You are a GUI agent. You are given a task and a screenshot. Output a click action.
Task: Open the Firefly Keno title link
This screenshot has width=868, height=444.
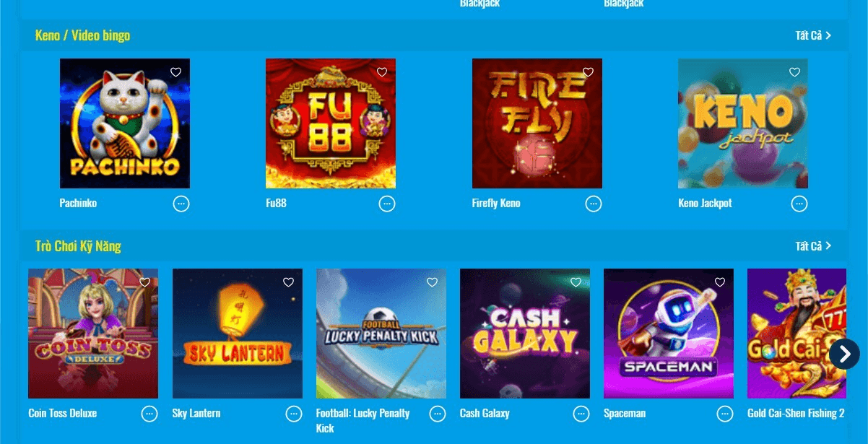click(496, 204)
